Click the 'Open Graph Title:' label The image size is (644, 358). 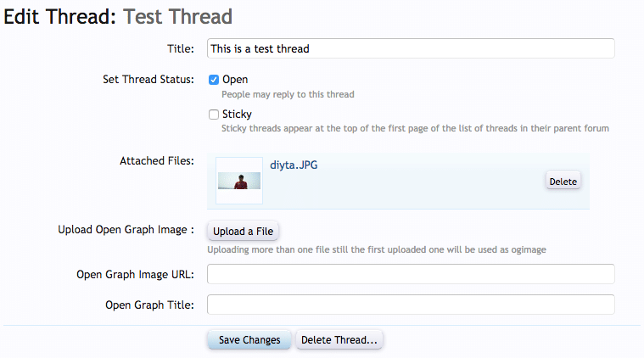(149, 305)
